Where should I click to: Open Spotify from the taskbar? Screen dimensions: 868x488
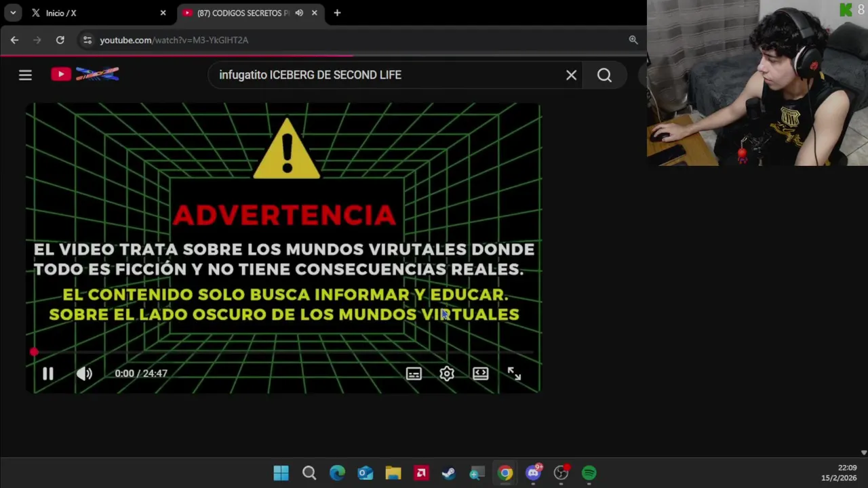pos(589,472)
